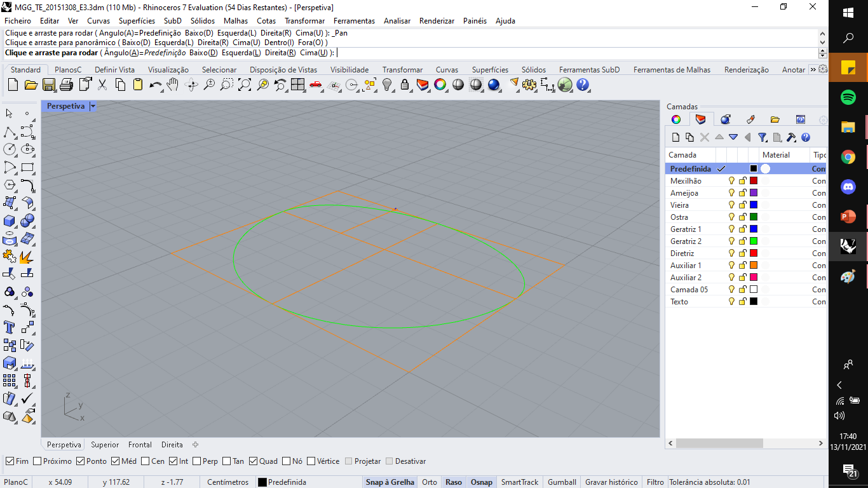Add a new viewport tab with plus icon

click(x=196, y=445)
